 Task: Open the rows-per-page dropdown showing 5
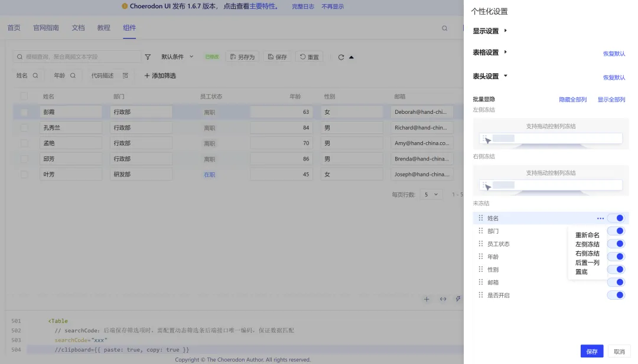pos(431,195)
